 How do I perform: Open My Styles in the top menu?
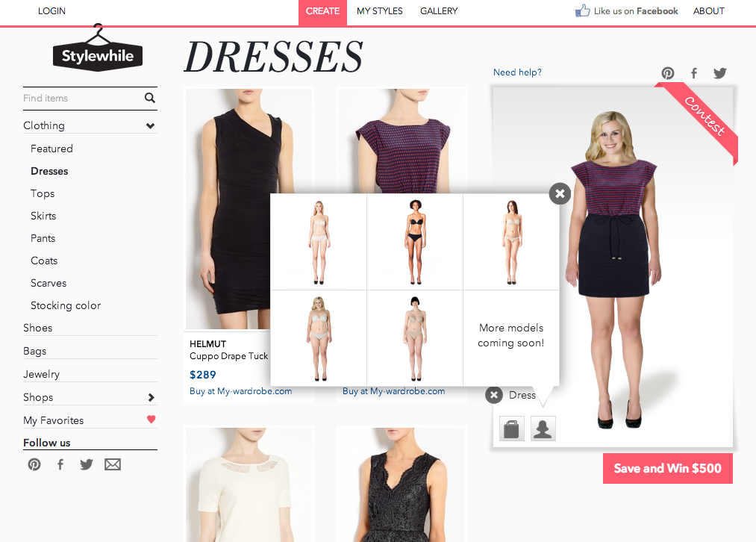coord(379,11)
